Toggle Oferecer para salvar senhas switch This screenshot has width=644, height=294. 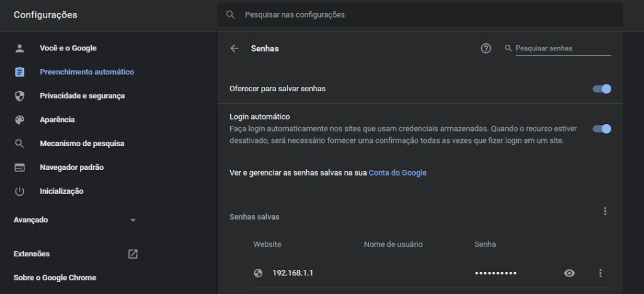(602, 89)
